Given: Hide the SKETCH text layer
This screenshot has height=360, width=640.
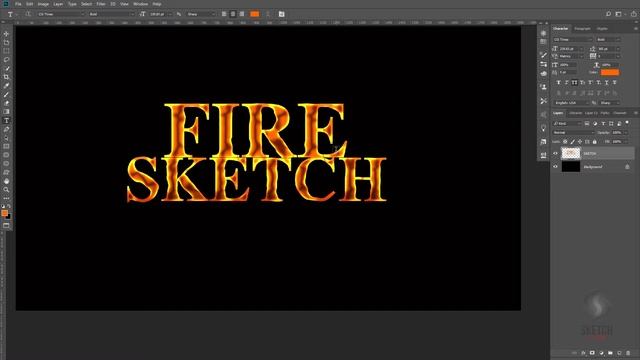Looking at the screenshot, I should (x=555, y=153).
